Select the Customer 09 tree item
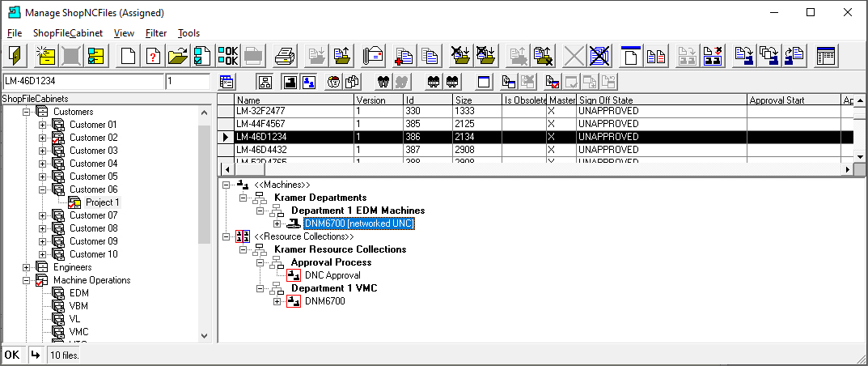The width and height of the screenshot is (868, 366). coord(94,241)
